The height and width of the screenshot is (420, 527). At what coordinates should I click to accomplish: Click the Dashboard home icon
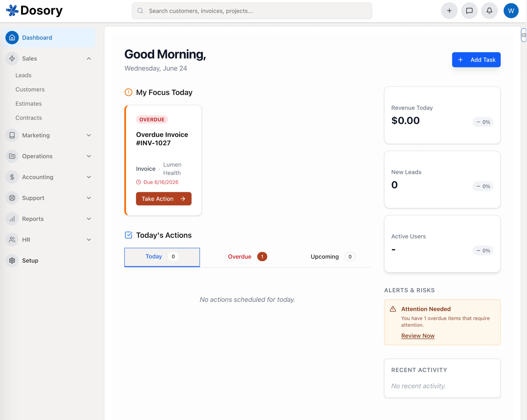coord(12,38)
